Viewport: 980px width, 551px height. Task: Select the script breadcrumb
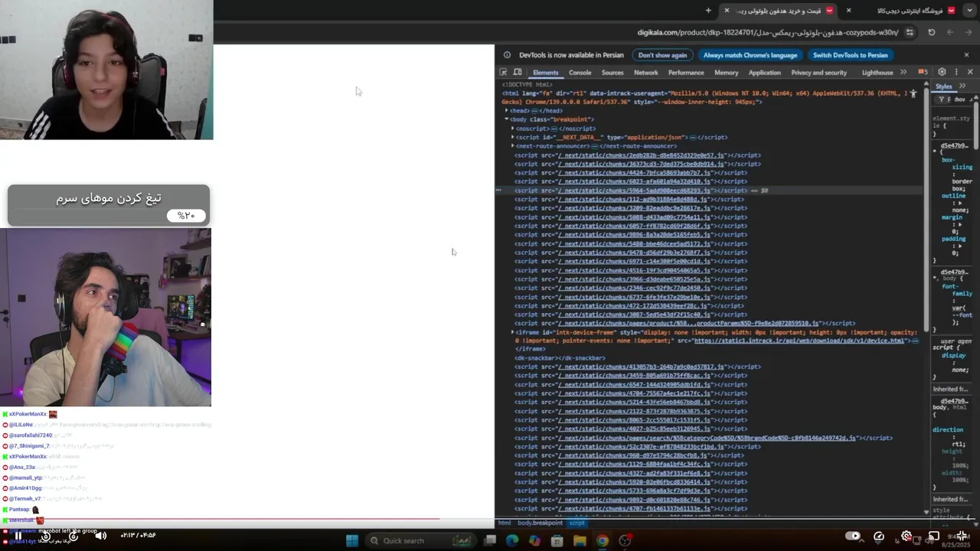tap(577, 523)
